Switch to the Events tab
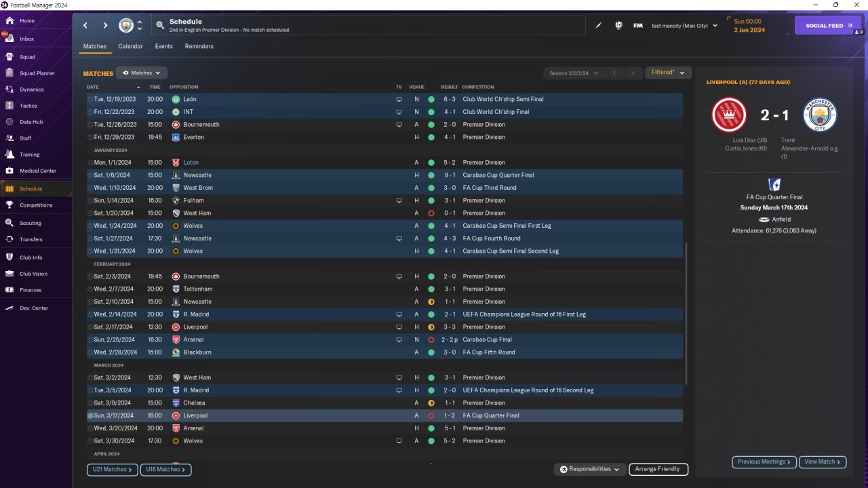Viewport: 868px width, 488px height. coord(164,46)
